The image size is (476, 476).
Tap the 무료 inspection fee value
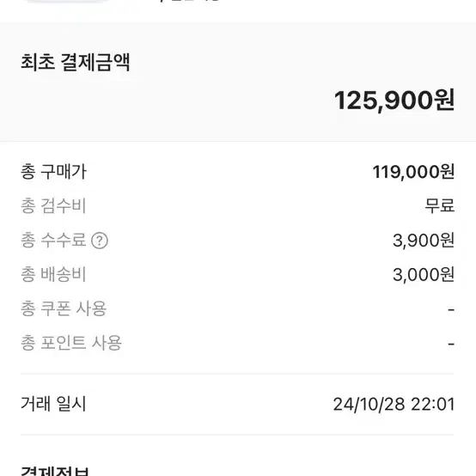tap(439, 206)
